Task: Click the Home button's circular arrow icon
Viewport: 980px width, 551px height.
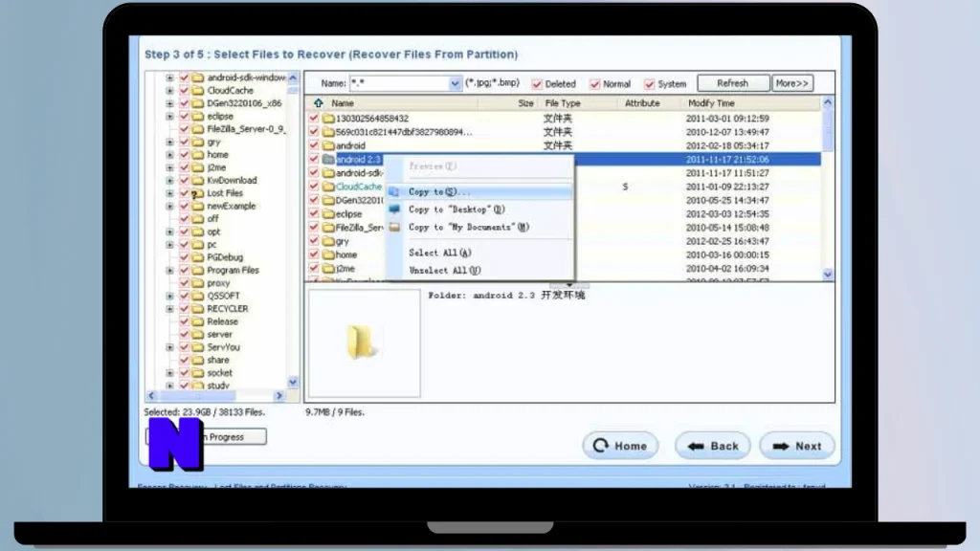Action: click(x=601, y=446)
